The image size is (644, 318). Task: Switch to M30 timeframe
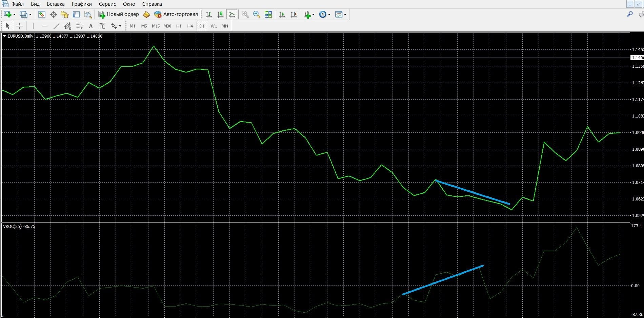click(x=167, y=26)
